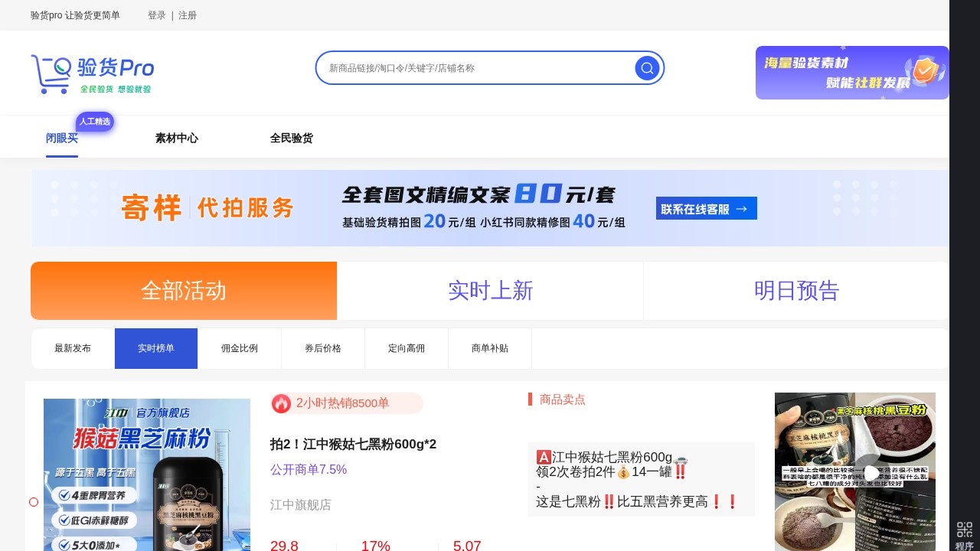Click the 人工精选 badge above 闭眼买

pyautogui.click(x=94, y=121)
